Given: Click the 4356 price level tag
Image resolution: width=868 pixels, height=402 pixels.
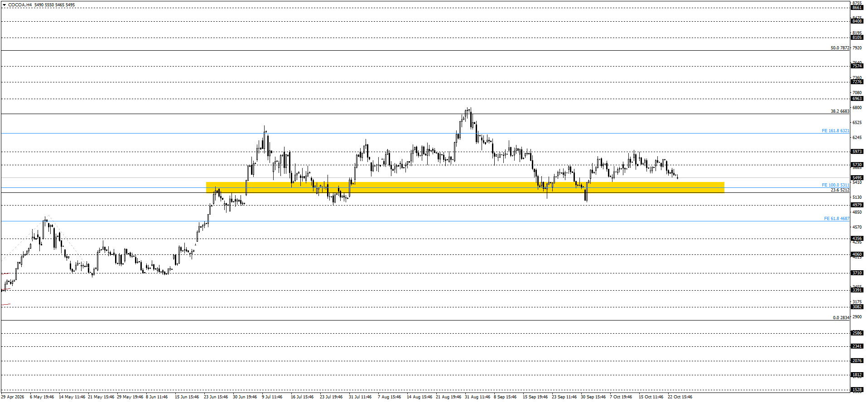Looking at the screenshot, I should click(857, 239).
